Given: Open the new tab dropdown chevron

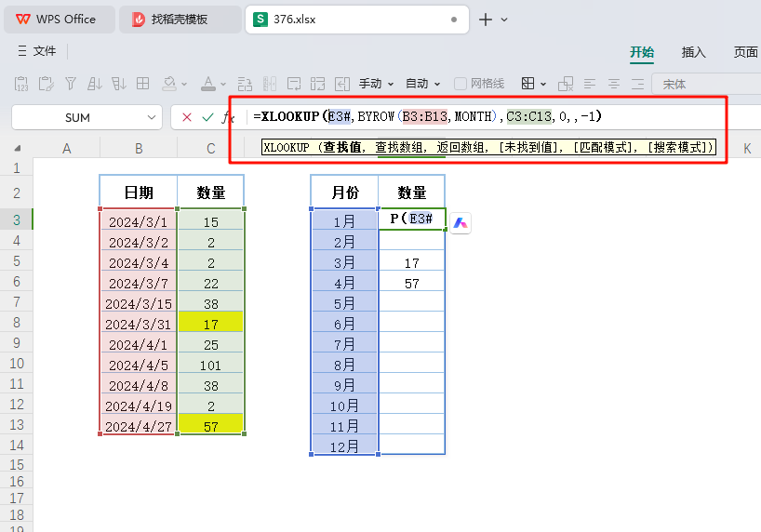Looking at the screenshot, I should (x=504, y=20).
